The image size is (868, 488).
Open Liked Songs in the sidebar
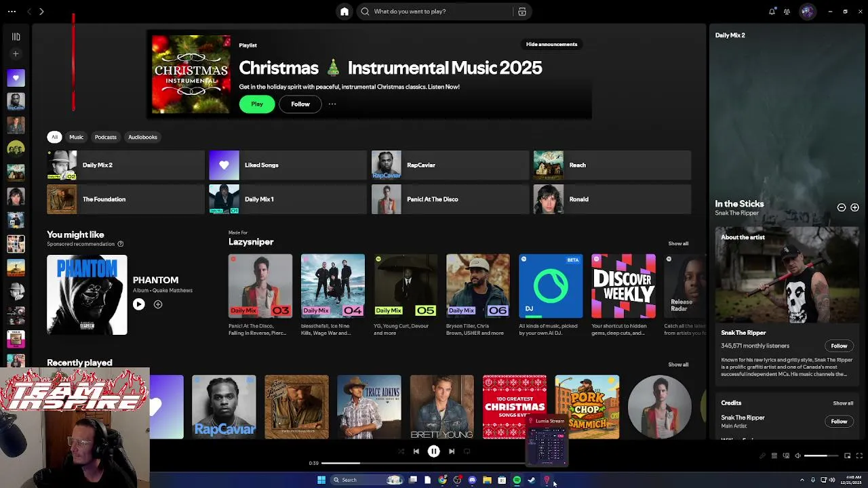tap(16, 77)
